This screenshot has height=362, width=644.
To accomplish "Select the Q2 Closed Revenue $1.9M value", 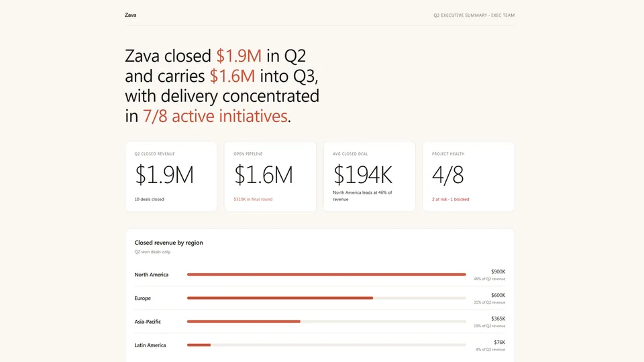I will pyautogui.click(x=164, y=174).
